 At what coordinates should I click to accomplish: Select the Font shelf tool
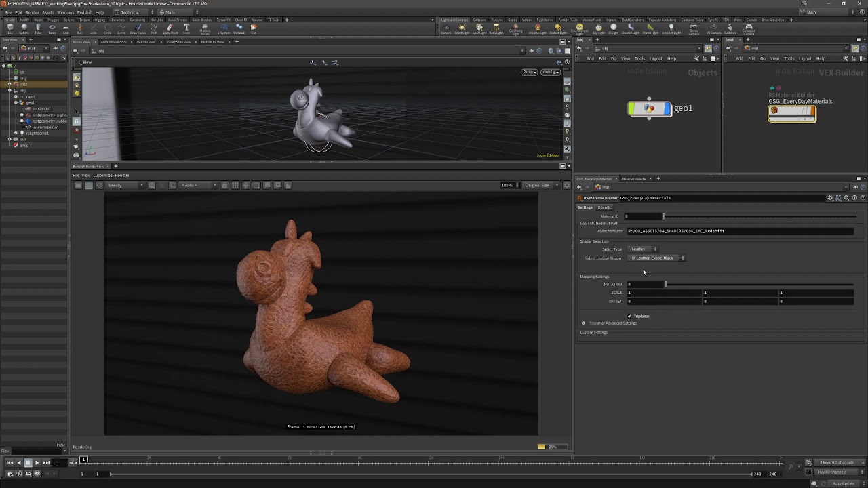(186, 29)
